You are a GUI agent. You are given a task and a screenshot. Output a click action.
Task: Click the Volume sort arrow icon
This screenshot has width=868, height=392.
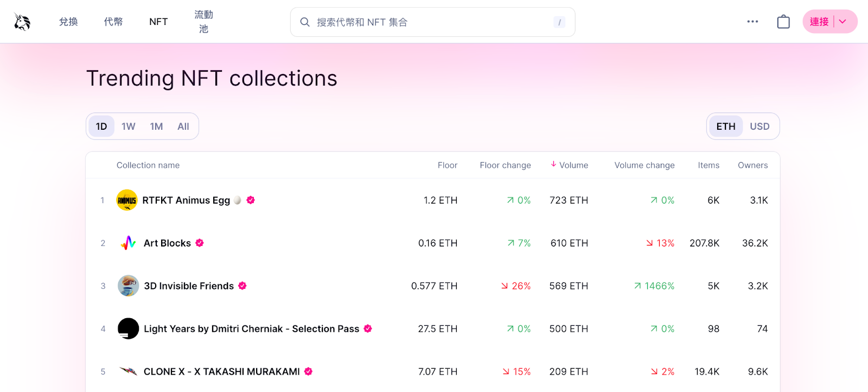[x=553, y=165]
